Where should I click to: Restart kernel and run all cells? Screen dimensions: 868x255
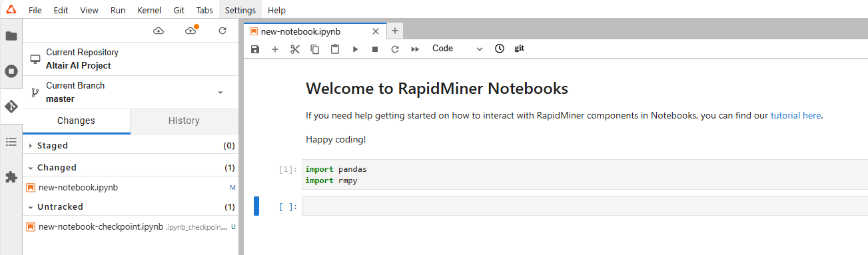415,49
